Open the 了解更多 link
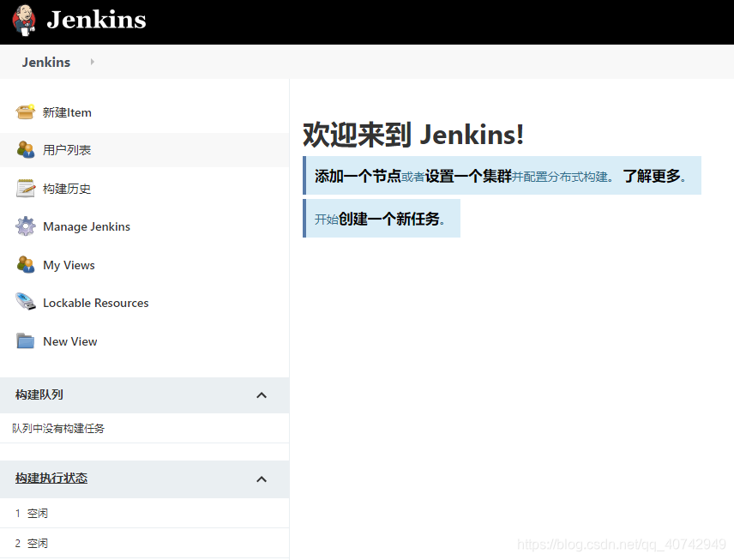The image size is (734, 560). 651,176
